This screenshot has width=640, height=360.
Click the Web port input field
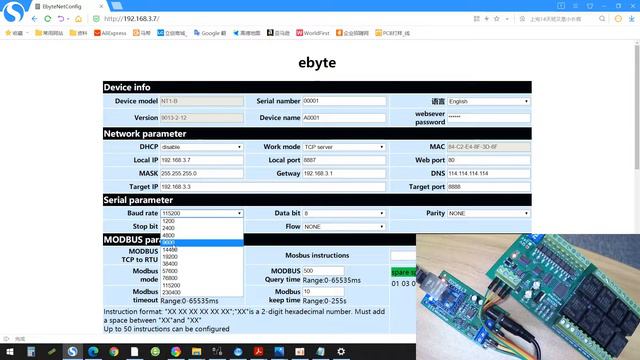tap(489, 160)
